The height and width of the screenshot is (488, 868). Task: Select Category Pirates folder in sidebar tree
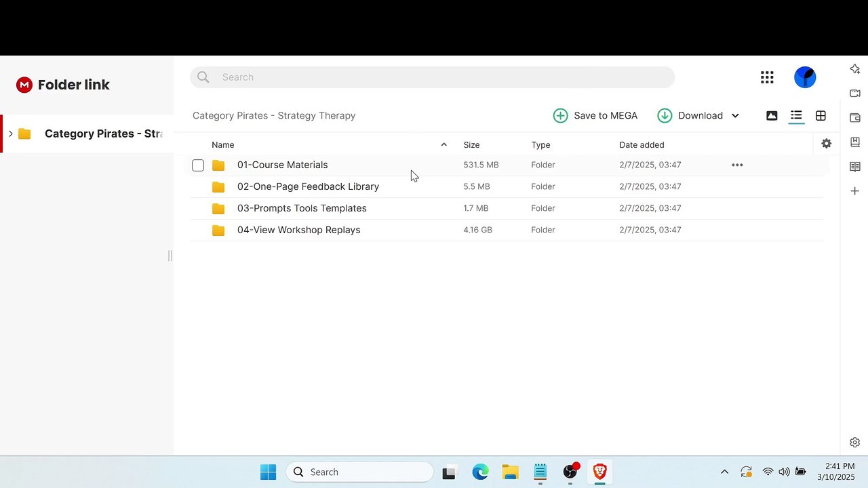pos(87,134)
